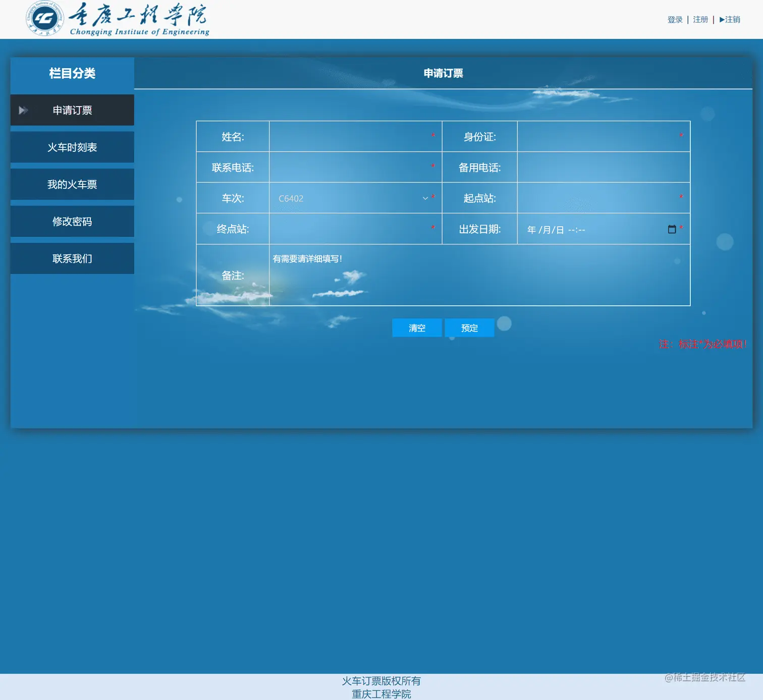Click the 清空 button to reset form
The height and width of the screenshot is (700, 763).
[417, 328]
